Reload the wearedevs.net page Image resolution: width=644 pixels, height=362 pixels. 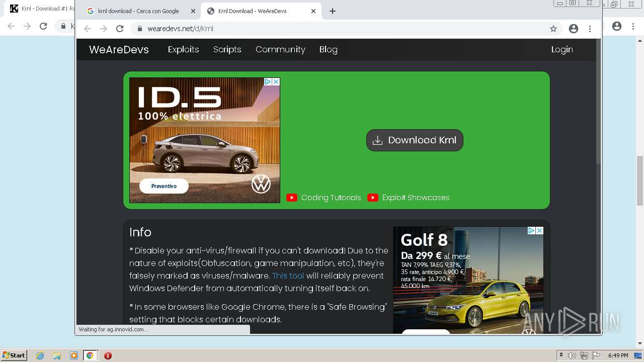pyautogui.click(x=120, y=29)
